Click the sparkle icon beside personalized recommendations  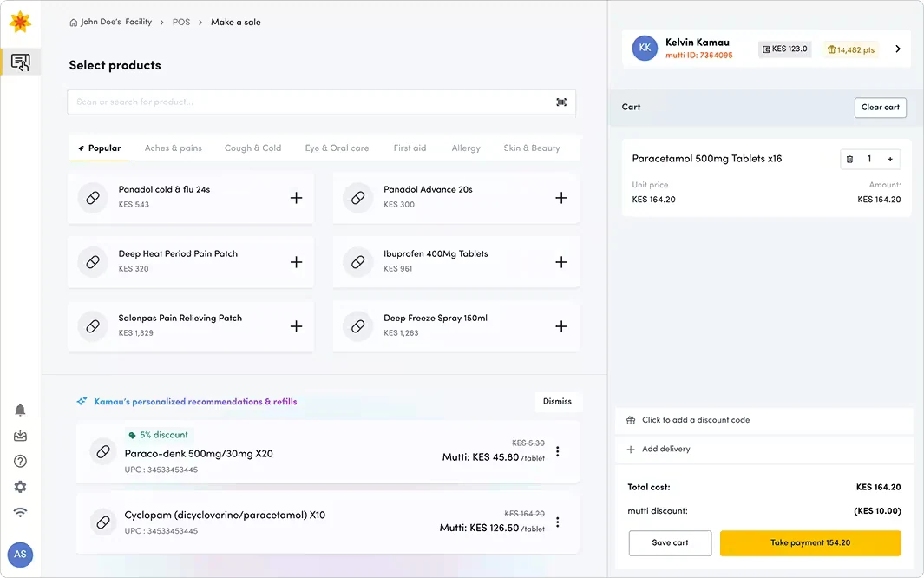tap(82, 401)
